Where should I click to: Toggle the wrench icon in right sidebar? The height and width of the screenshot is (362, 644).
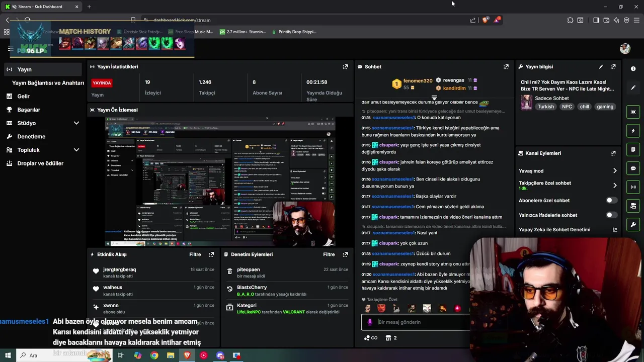click(633, 224)
